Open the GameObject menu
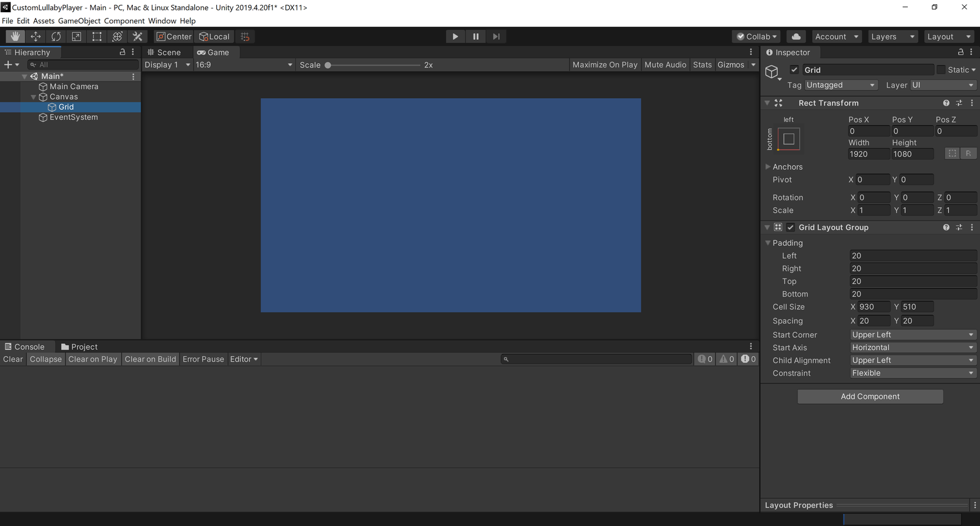The width and height of the screenshot is (980, 526). click(79, 21)
